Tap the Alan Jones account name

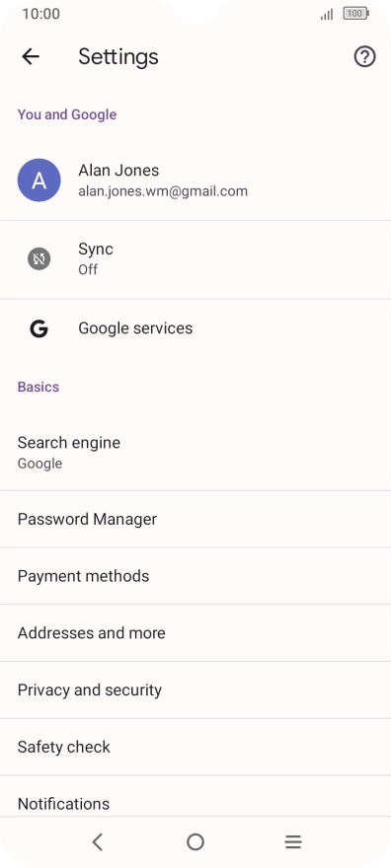pos(118,170)
